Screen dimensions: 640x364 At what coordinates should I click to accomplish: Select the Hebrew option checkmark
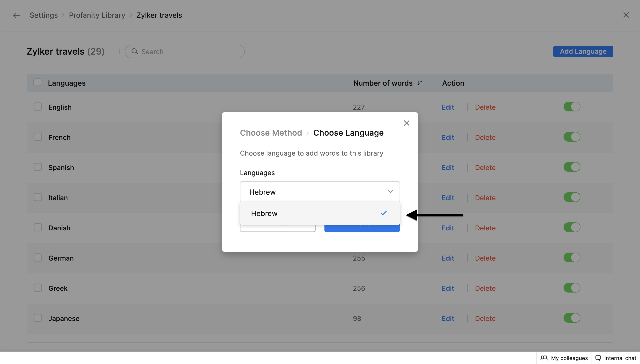click(384, 213)
